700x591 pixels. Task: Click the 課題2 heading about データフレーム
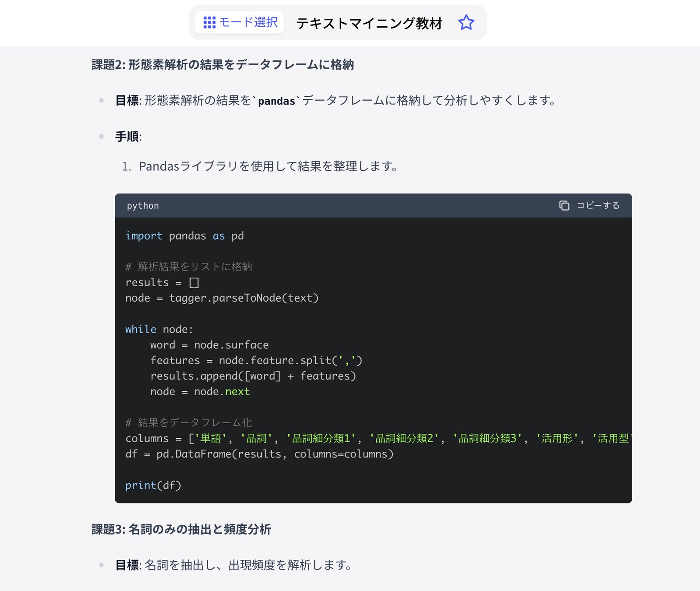(223, 65)
